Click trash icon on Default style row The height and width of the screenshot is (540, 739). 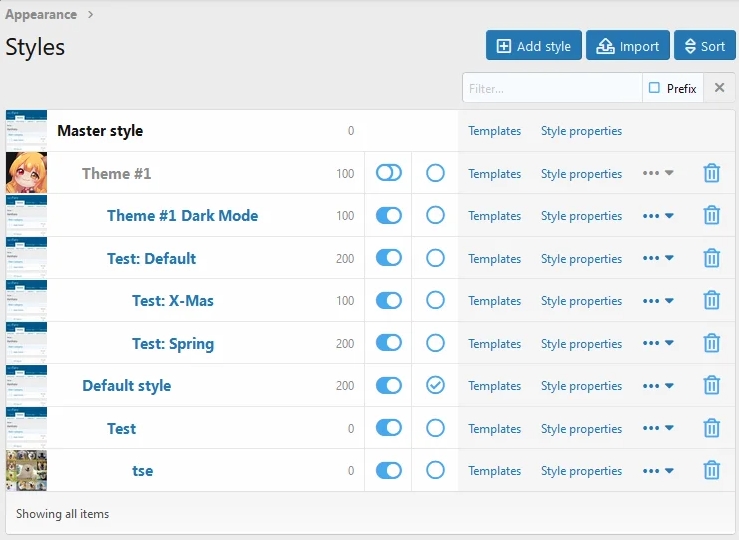[711, 385]
